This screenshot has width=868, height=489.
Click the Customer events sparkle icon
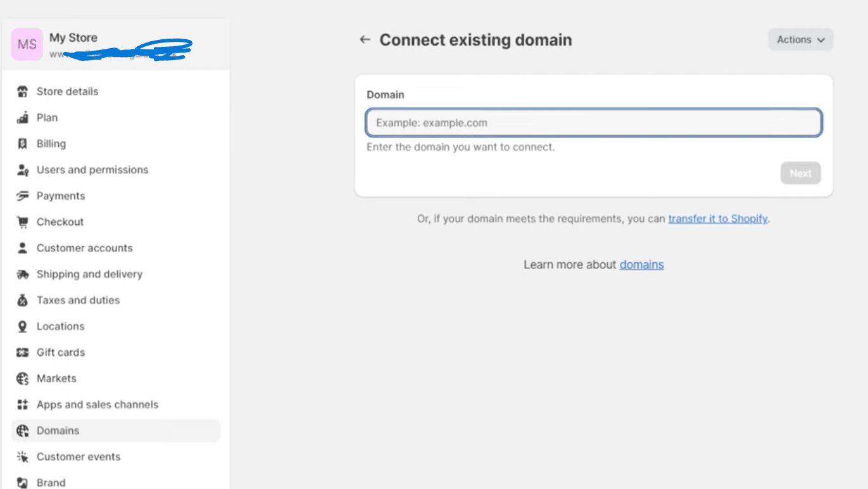pyautogui.click(x=22, y=456)
